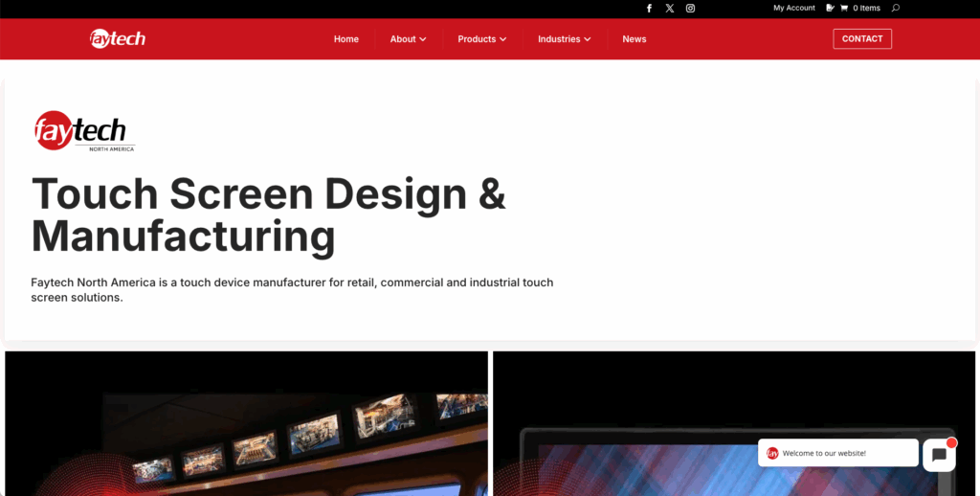Open the Home menu item
The width and height of the screenshot is (980, 496).
click(x=346, y=38)
